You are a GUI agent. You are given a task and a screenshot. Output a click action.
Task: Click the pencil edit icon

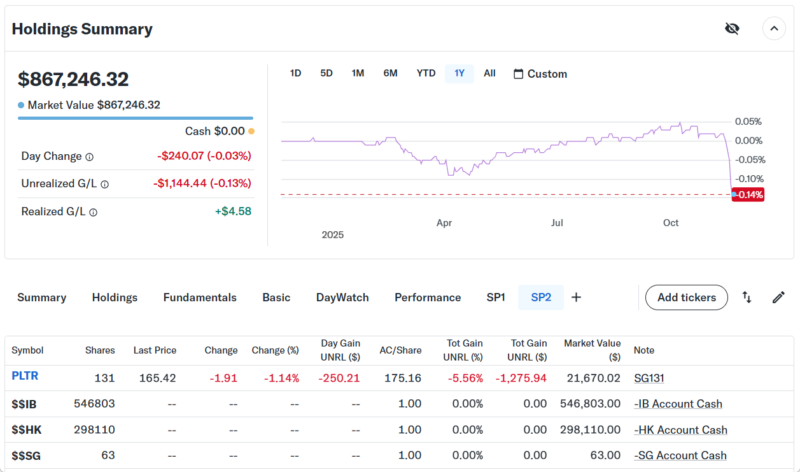coord(778,297)
